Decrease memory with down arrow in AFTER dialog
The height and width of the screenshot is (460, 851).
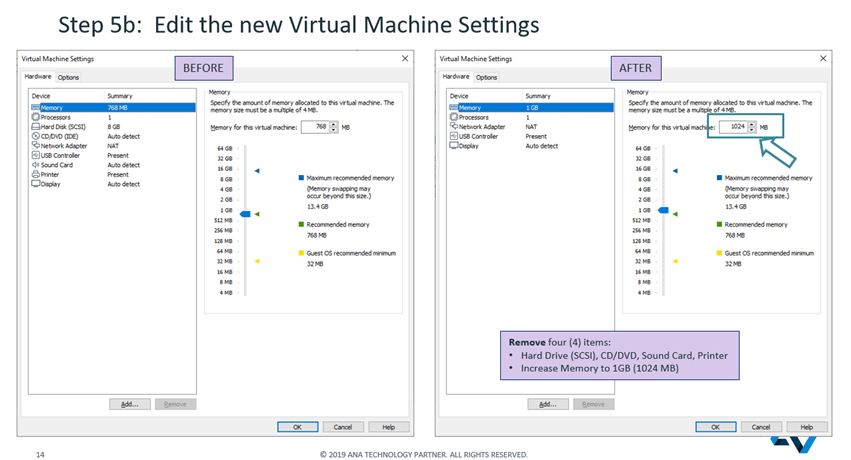(753, 130)
